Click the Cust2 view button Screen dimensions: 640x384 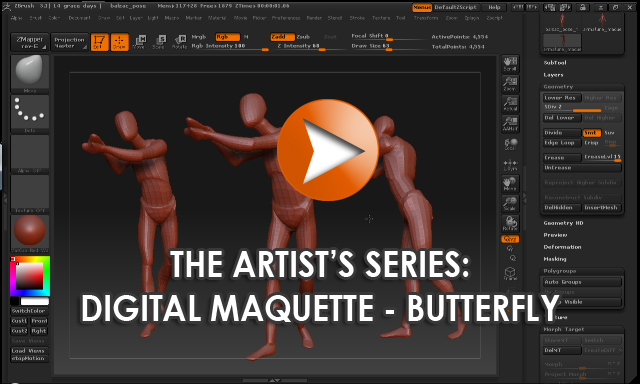point(19,331)
